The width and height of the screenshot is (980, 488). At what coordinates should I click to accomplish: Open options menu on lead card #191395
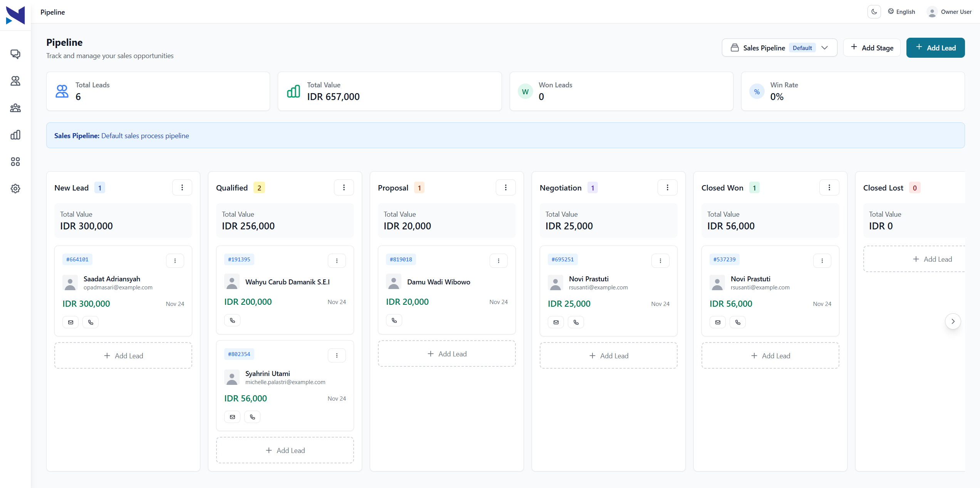click(337, 261)
